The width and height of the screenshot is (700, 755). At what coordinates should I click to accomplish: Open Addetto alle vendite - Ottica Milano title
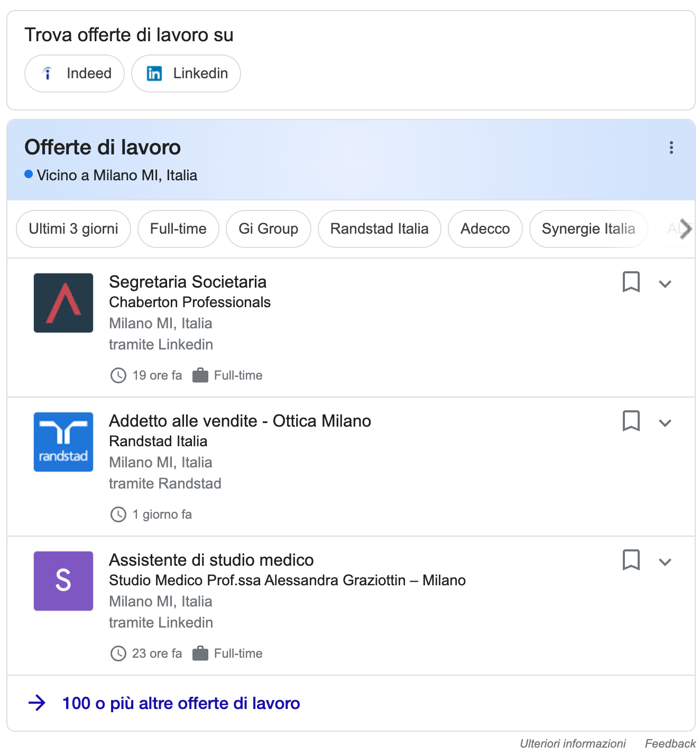[240, 421]
